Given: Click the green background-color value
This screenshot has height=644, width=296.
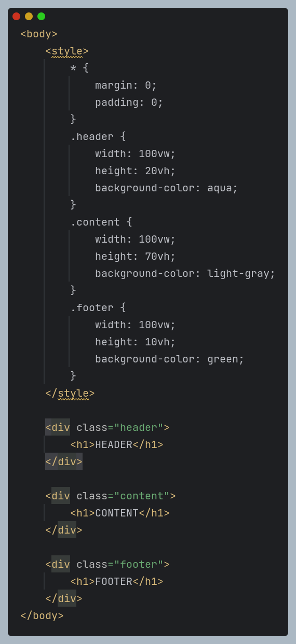Looking at the screenshot, I should pyautogui.click(x=223, y=359).
